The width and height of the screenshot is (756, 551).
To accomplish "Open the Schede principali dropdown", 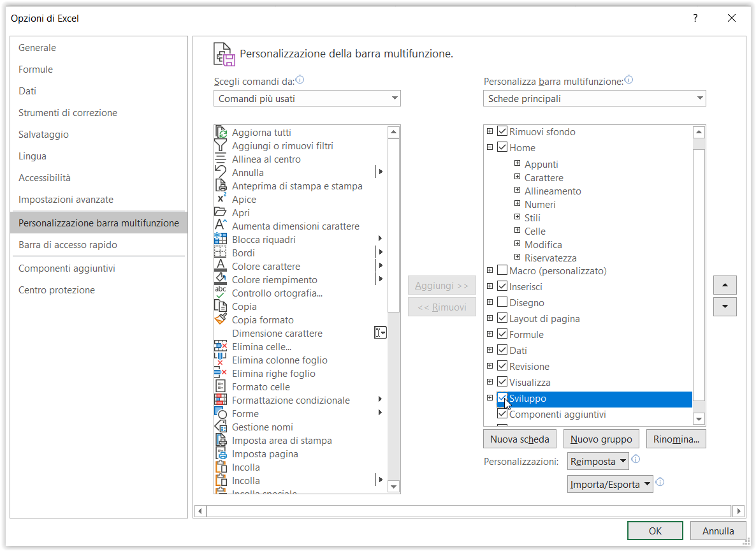I will [595, 98].
